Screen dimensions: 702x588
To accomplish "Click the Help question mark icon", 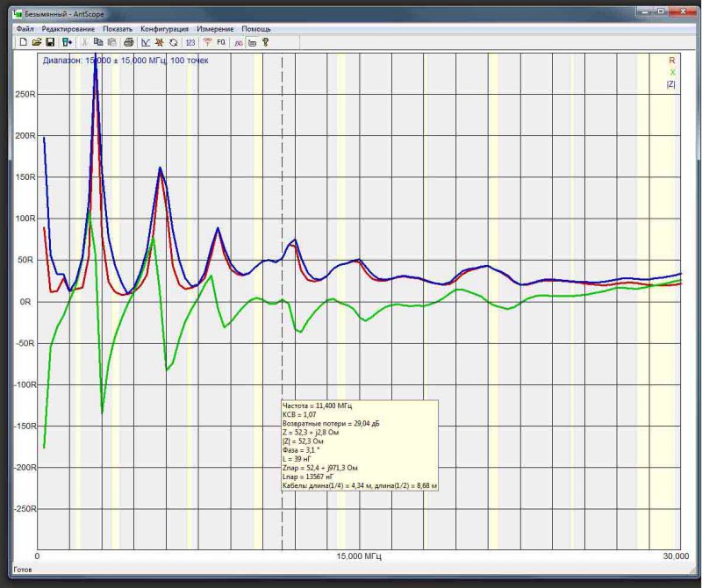I will pos(265,42).
